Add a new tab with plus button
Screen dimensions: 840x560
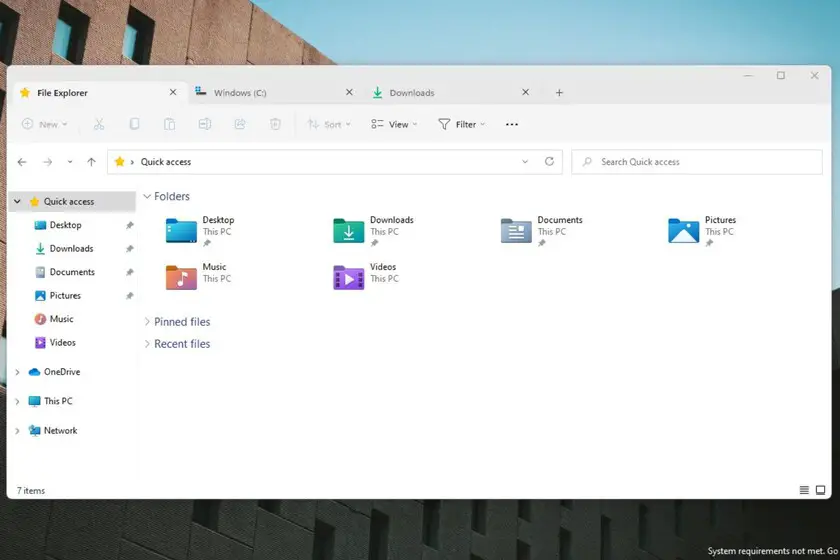pyautogui.click(x=559, y=93)
